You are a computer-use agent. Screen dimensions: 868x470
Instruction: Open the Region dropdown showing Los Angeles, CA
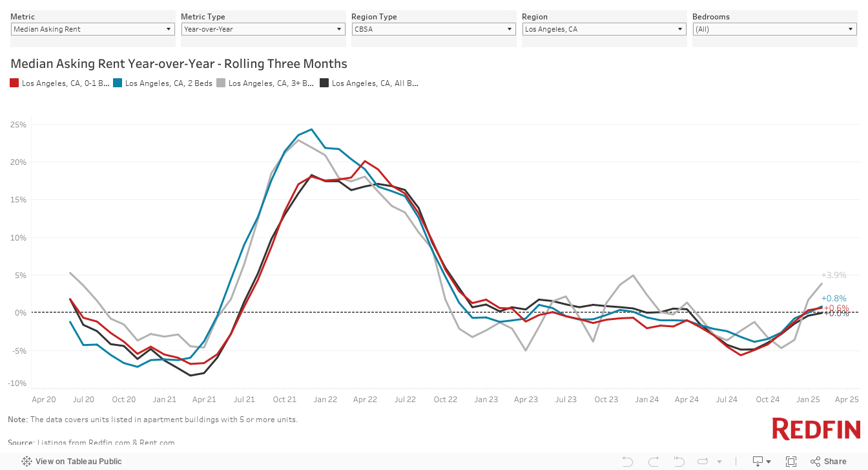tap(604, 29)
